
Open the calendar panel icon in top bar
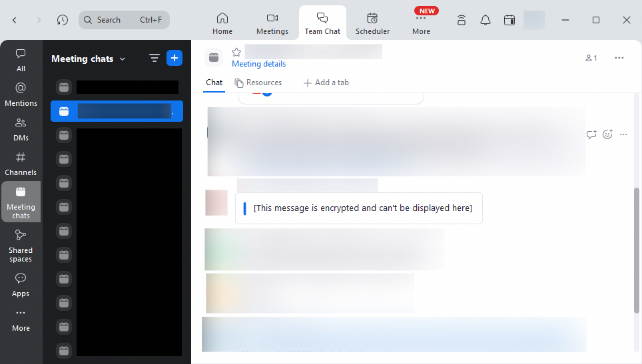[509, 20]
